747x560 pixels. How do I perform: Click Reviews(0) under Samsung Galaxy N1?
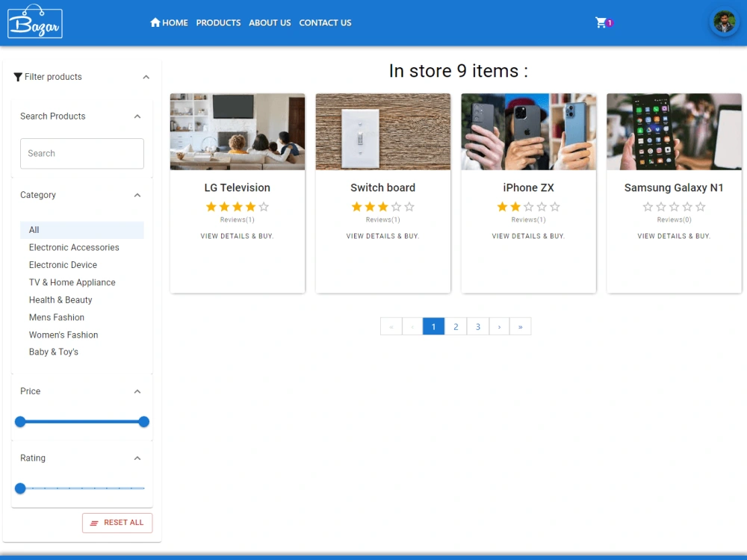[x=674, y=220]
